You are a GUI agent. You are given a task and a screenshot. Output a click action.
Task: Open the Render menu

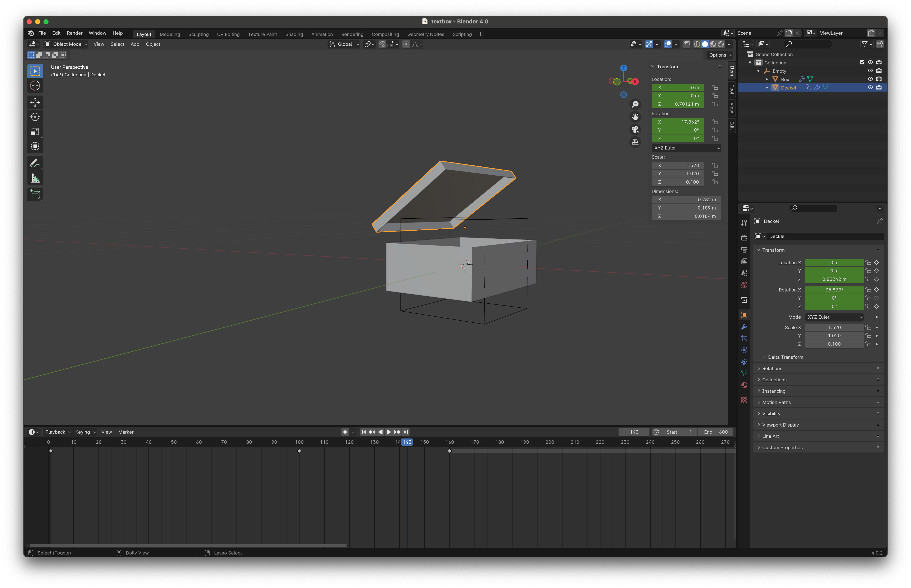(74, 33)
